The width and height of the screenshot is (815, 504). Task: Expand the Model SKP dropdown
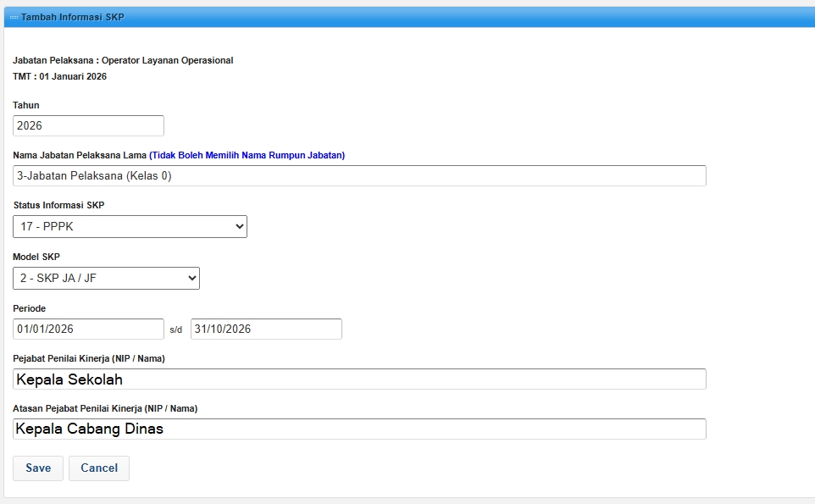[106, 278]
